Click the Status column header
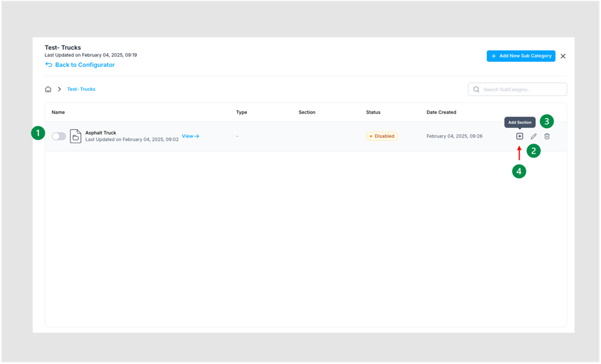This screenshot has width=601, height=364. (x=373, y=112)
